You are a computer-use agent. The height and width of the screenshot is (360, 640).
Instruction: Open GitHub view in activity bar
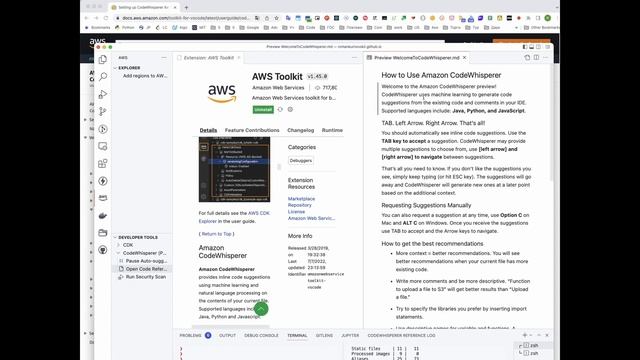coord(103,250)
